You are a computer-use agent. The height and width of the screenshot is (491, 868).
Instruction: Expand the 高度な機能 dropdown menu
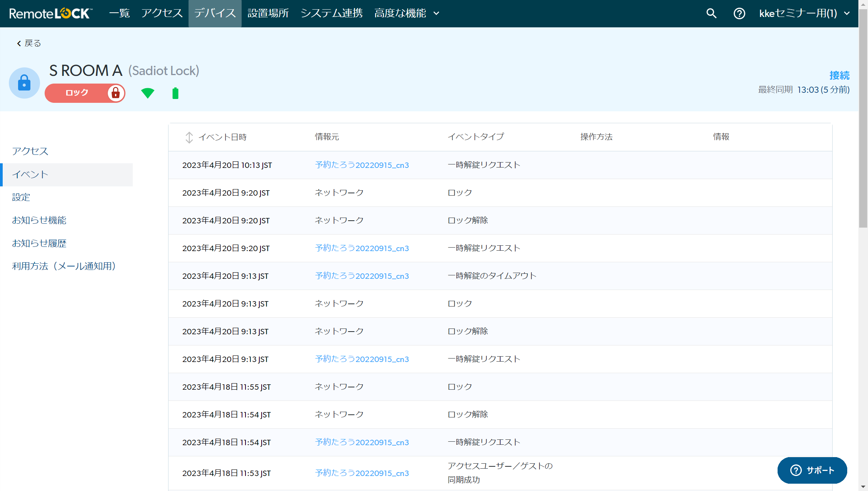click(x=407, y=13)
